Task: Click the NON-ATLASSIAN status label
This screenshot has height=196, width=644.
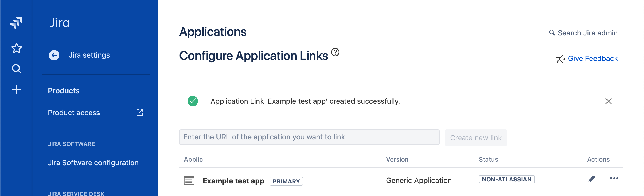Action: pos(506,179)
